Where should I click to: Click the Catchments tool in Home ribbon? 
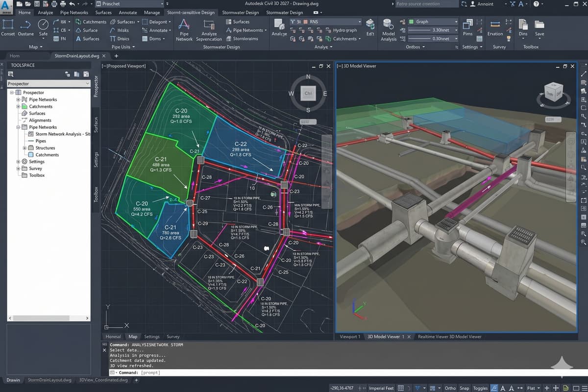(91, 22)
